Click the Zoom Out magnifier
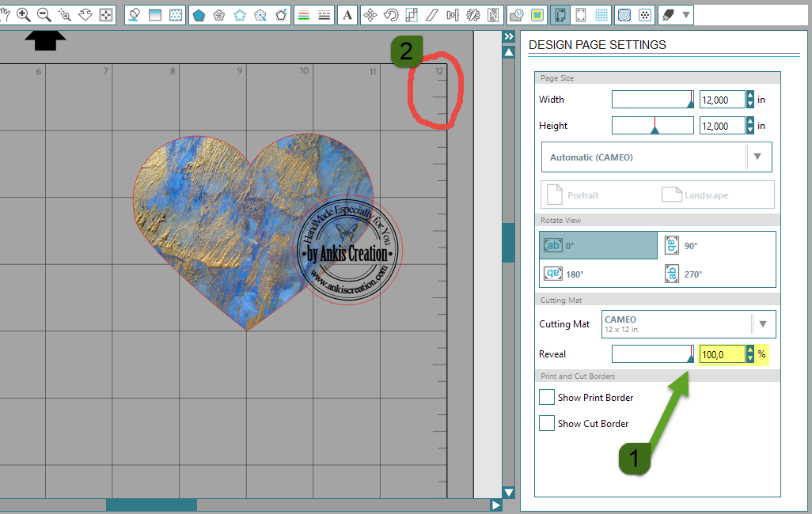The height and width of the screenshot is (514, 812). pos(44,14)
